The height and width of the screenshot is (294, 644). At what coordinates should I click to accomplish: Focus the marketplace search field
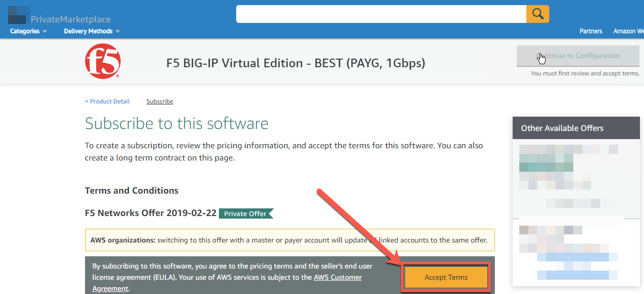(381, 14)
